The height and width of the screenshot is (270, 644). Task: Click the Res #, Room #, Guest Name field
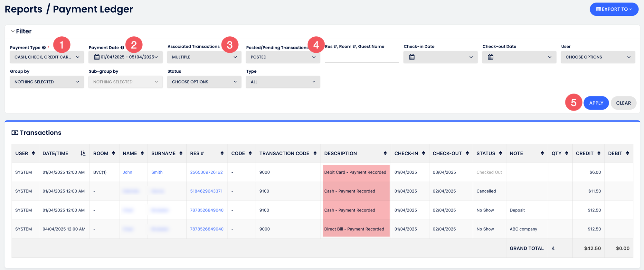click(x=361, y=57)
